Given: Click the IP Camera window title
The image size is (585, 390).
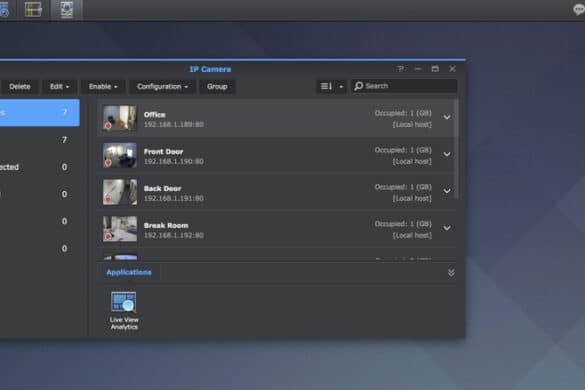Looking at the screenshot, I should tap(210, 69).
